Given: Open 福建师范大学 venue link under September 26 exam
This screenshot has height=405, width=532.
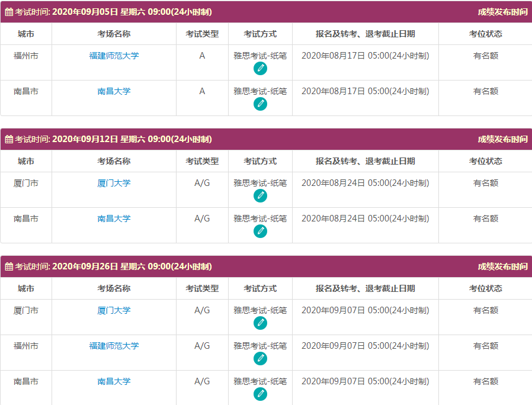Looking at the screenshot, I should 114,346.
